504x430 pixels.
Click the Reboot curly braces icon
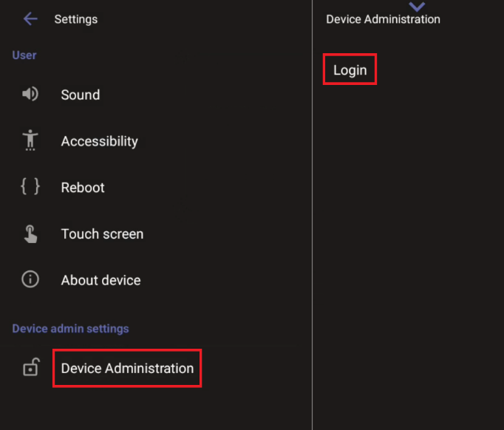point(30,187)
